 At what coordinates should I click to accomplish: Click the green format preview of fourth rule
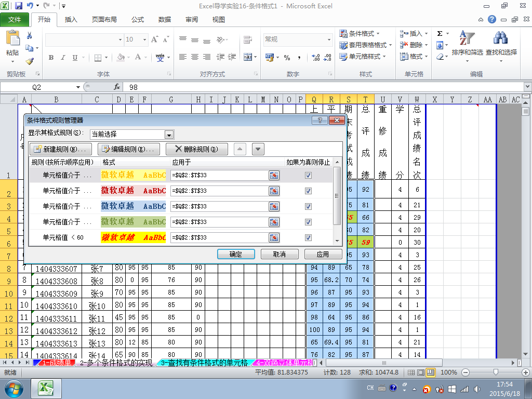134,222
